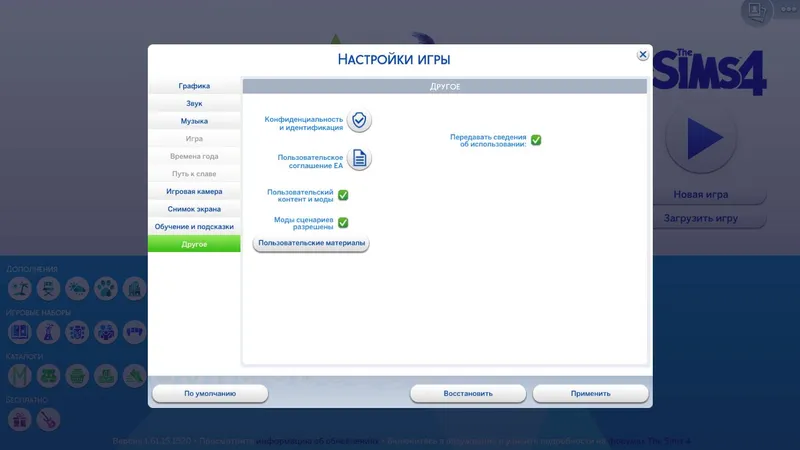This screenshot has height=450, width=800.
Task: Switch to the Графика tab
Action: click(194, 86)
